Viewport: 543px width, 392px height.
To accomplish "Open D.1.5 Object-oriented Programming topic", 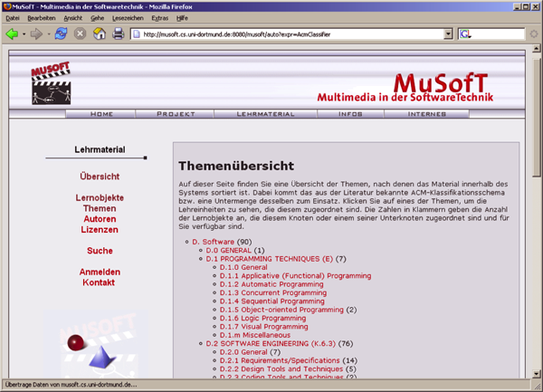I will tap(281, 310).
